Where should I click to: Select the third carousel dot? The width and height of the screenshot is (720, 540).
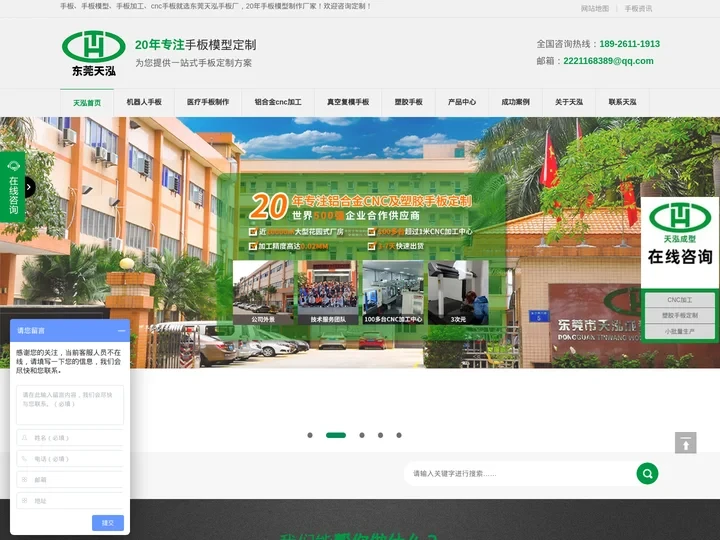click(362, 435)
